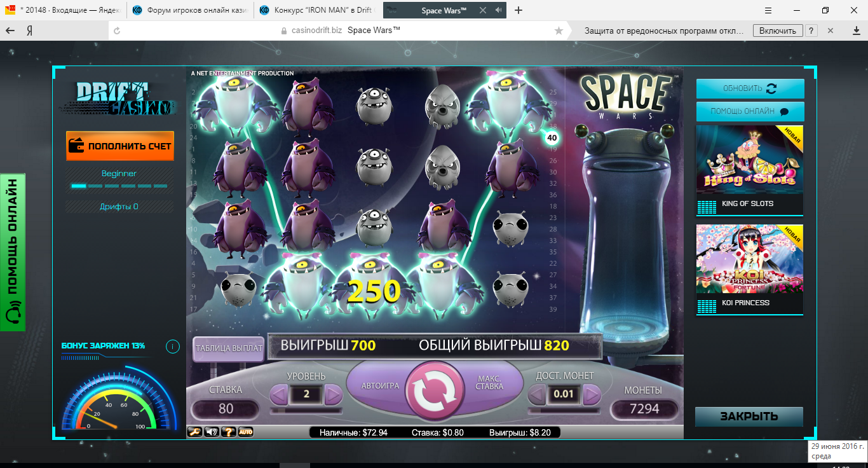Increase coin value with right arrow

tap(592, 395)
